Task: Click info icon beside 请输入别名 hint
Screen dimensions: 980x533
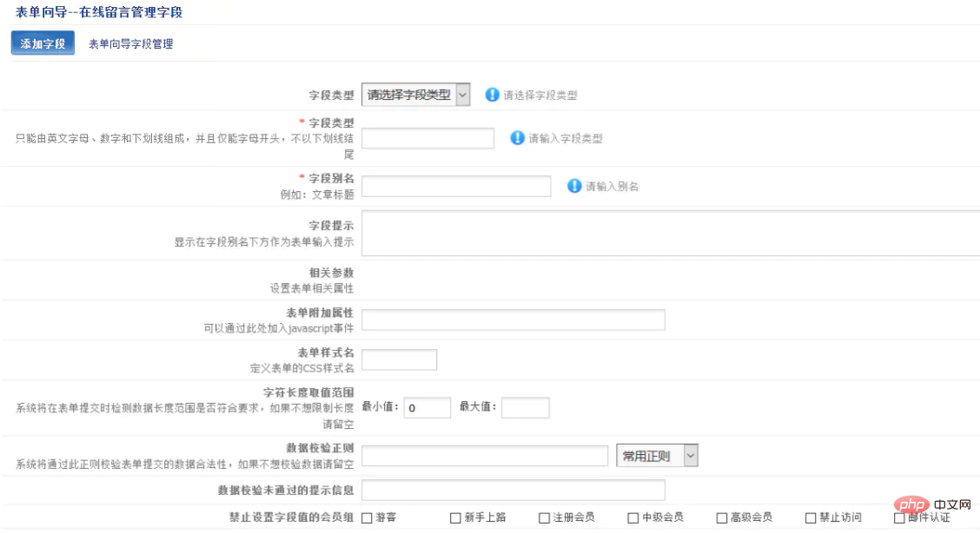Action: pos(574,186)
